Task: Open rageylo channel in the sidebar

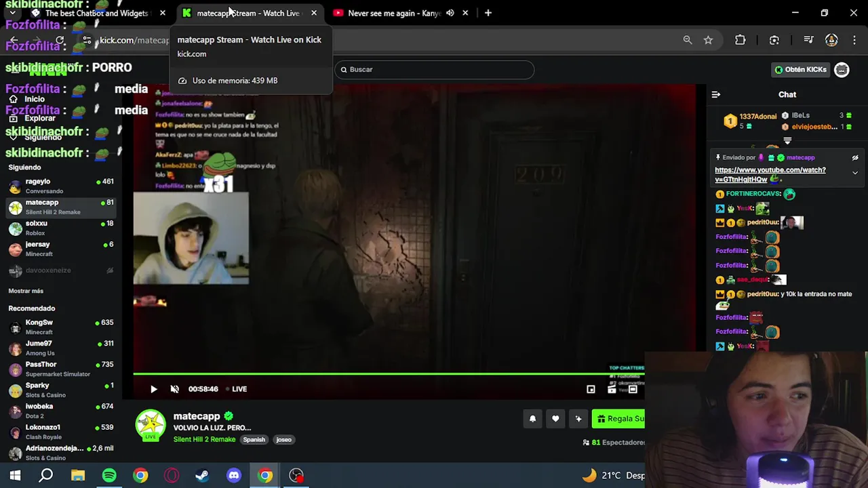Action: pos(61,186)
